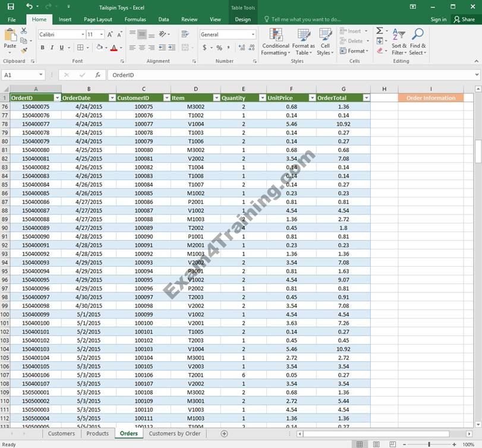Image resolution: width=482 pixels, height=448 pixels.
Task: Open the Quantity column filter dropdown
Action: pyautogui.click(x=262, y=98)
